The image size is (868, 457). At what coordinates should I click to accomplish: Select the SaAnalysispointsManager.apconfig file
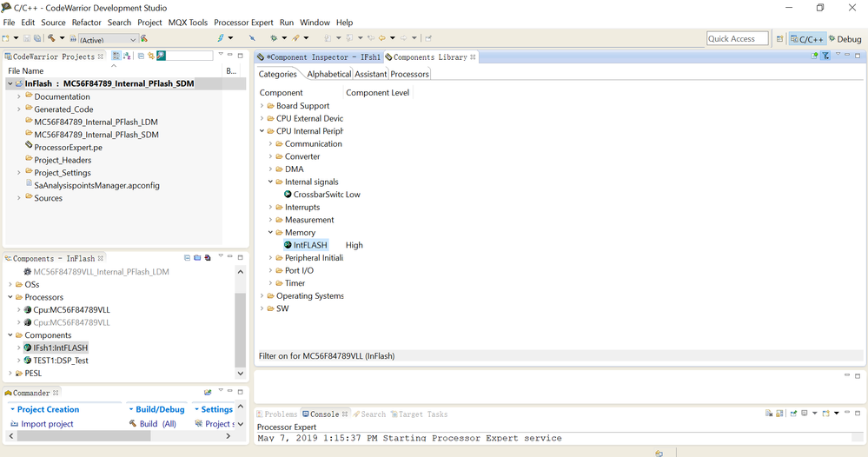[96, 185]
